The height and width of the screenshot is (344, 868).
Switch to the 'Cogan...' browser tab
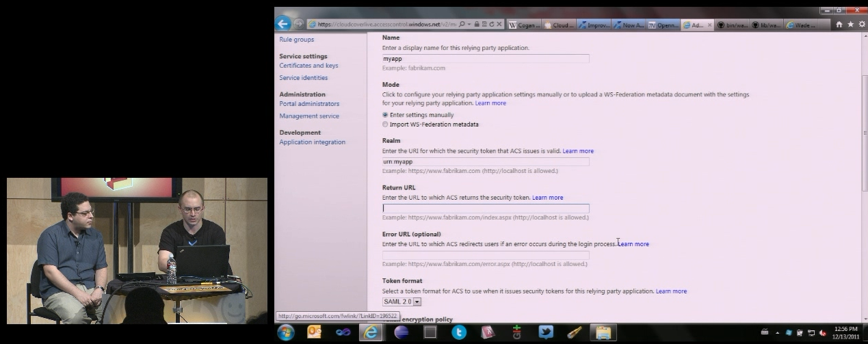[x=525, y=25]
